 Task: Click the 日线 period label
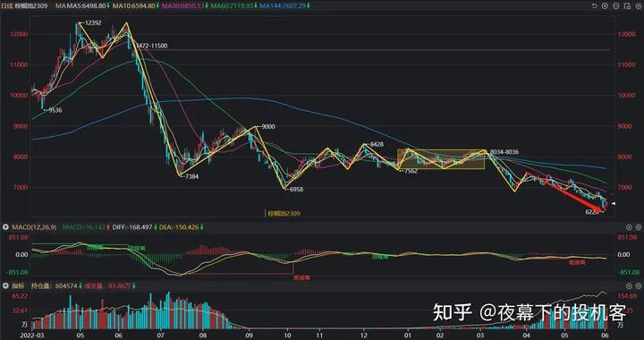coord(8,6)
